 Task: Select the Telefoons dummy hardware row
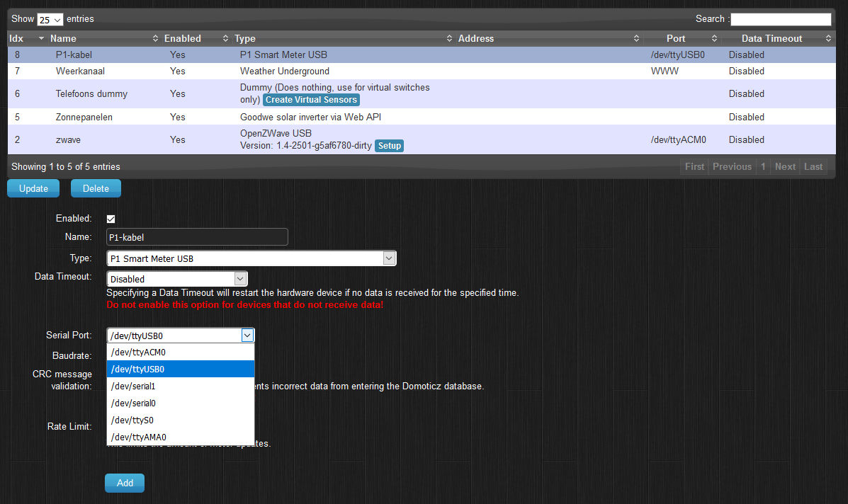(422, 94)
